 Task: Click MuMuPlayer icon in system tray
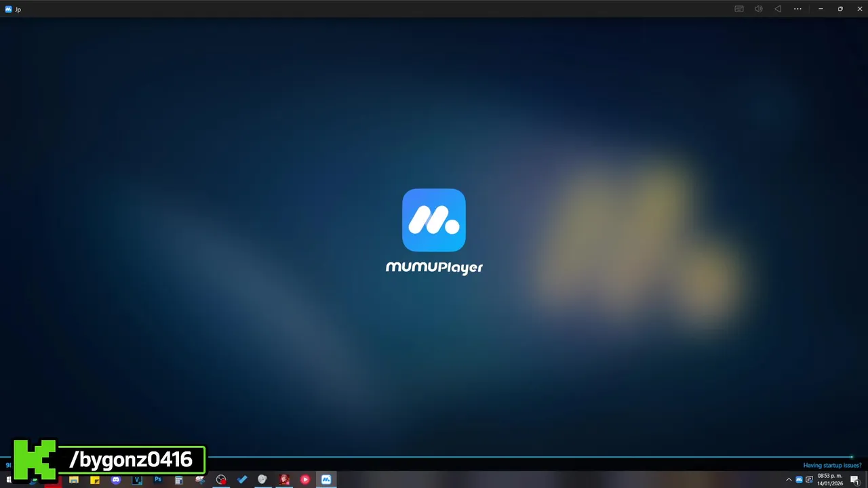799,480
